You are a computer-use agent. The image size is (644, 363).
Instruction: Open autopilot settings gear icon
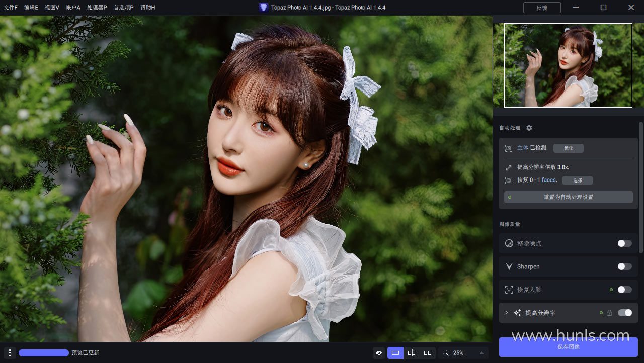tap(529, 128)
